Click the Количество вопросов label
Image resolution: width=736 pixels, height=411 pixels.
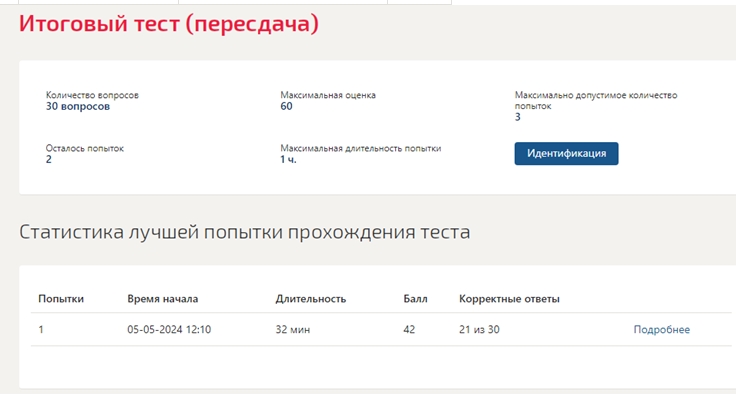92,95
